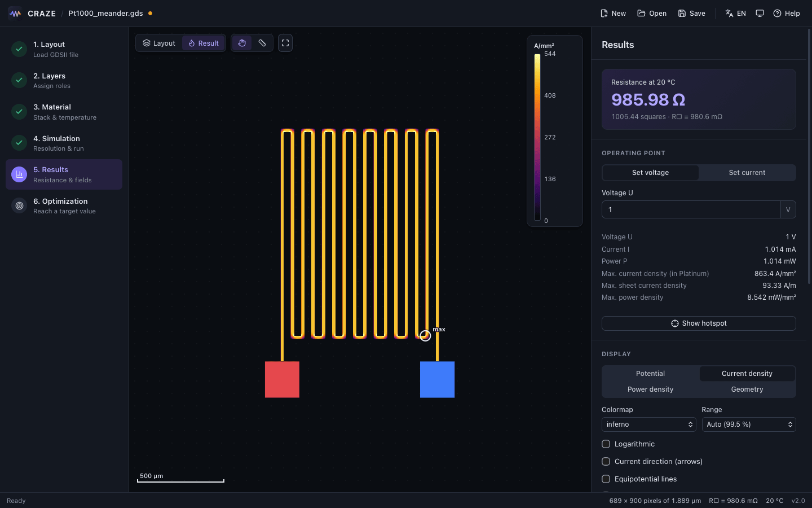
Task: Enable Current direction (arrows) checkbox
Action: point(606,462)
